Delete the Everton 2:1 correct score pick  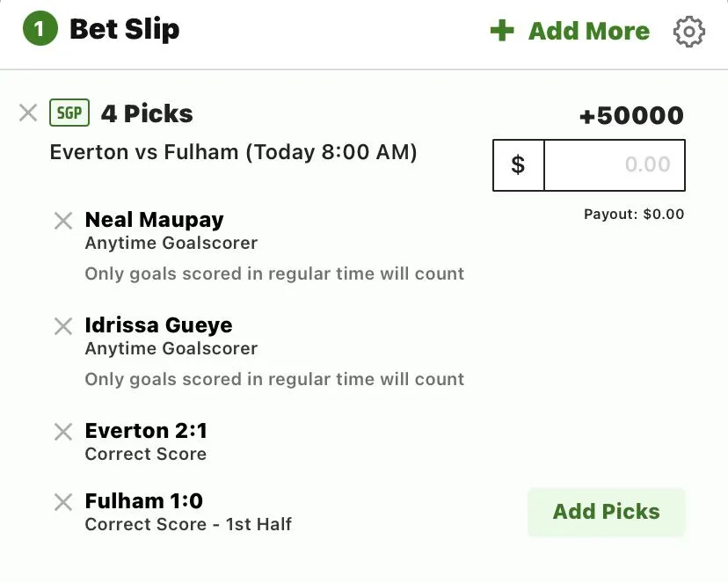63,432
